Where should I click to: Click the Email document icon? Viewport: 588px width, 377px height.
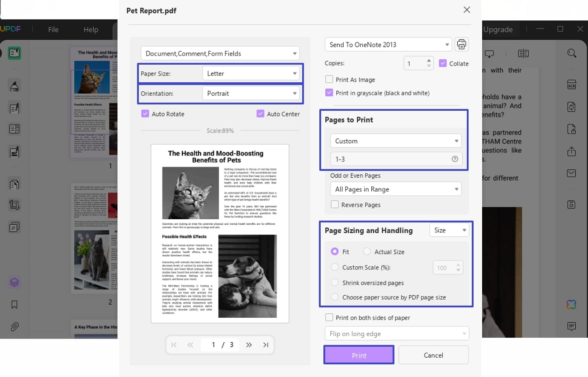click(x=571, y=173)
